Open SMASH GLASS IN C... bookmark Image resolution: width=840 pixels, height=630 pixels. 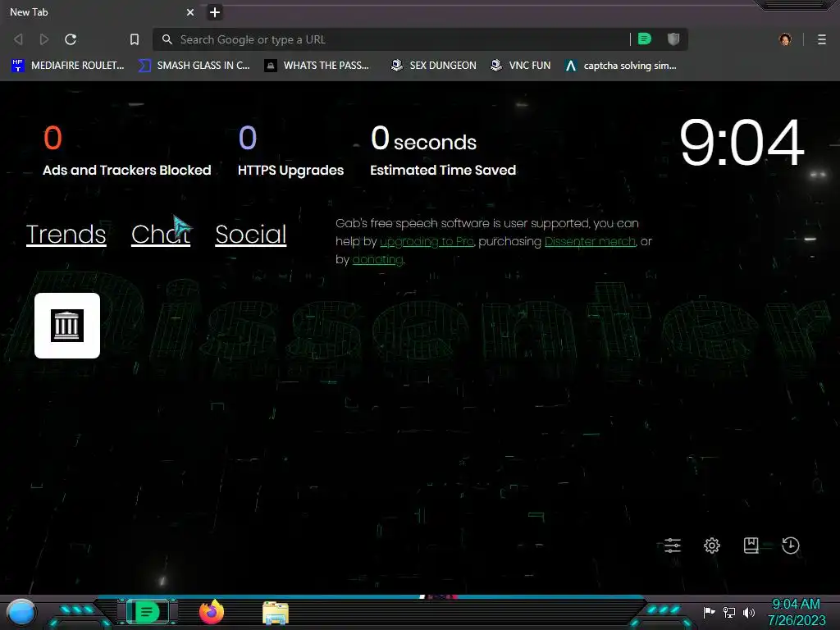click(194, 66)
